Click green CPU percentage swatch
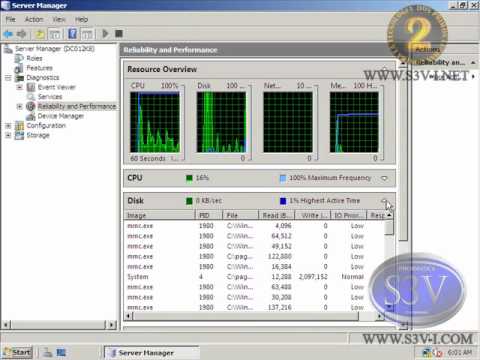 (189, 178)
